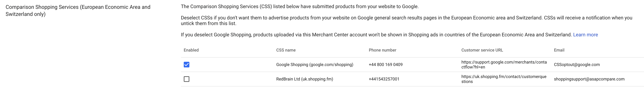Click the Email column header
644x90 pixels.
pyautogui.click(x=559, y=50)
